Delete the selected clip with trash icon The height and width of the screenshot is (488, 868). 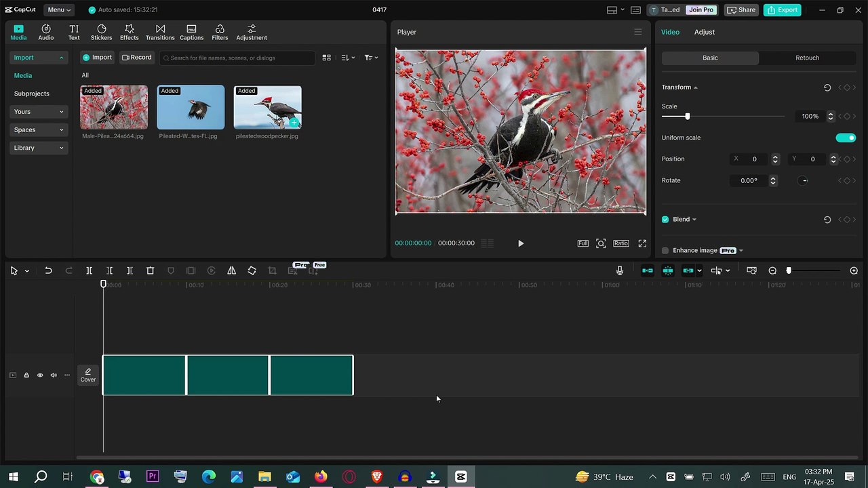[x=150, y=270]
